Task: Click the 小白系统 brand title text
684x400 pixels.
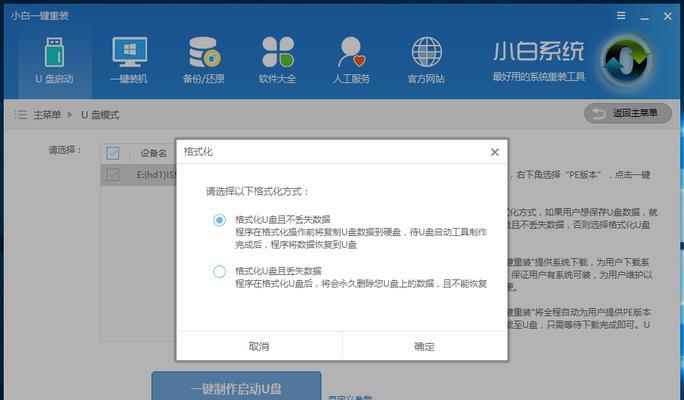Action: pos(538,51)
